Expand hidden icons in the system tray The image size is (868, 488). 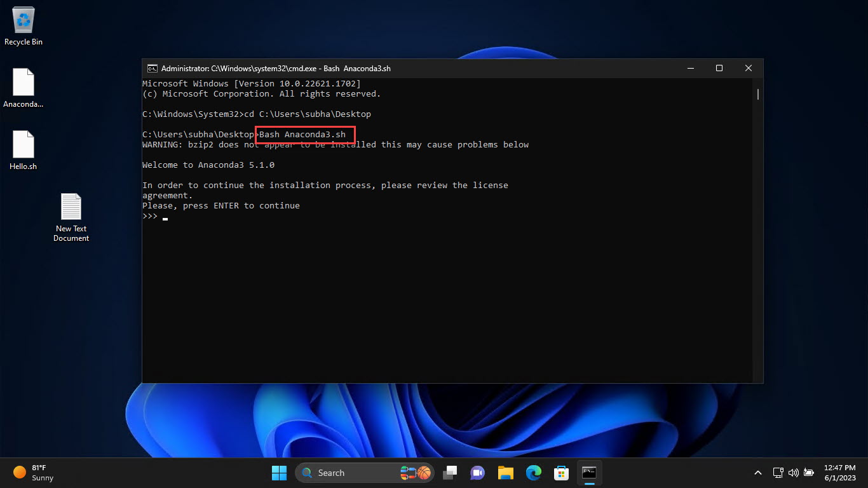(757, 473)
